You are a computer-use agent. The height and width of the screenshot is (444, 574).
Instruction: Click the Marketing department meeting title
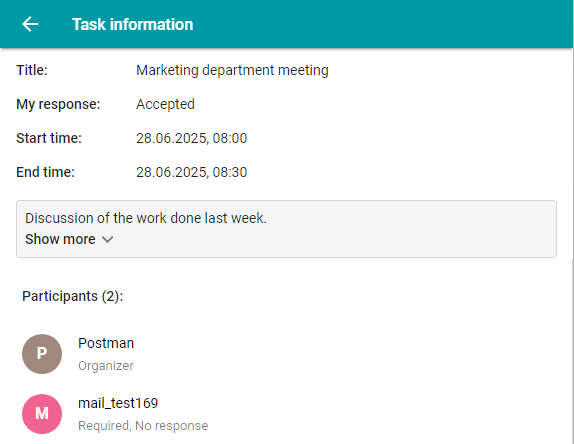(232, 70)
